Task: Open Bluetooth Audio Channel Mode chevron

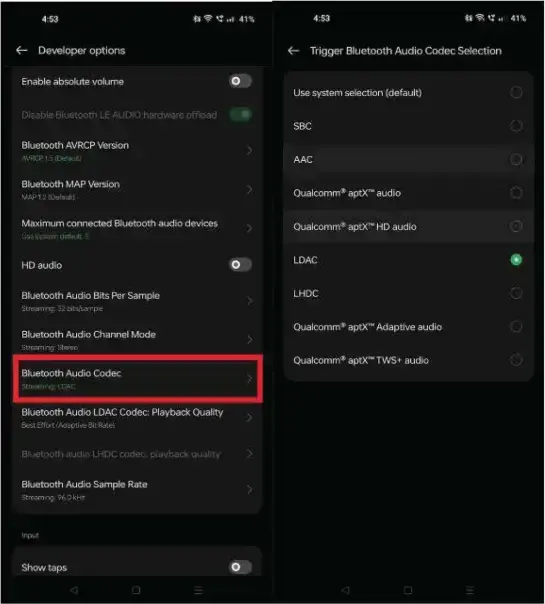Action: coord(249,339)
